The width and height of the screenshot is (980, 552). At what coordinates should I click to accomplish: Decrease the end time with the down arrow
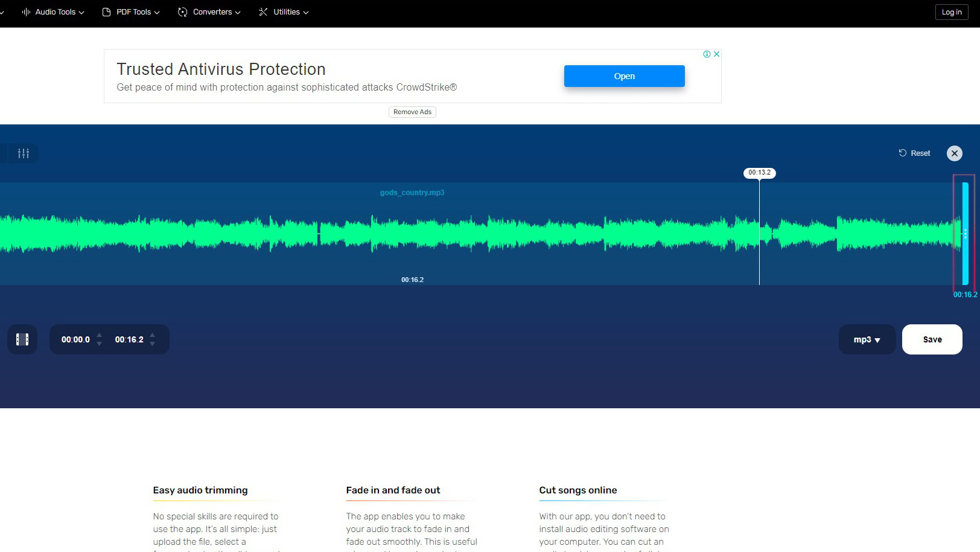[x=153, y=344]
